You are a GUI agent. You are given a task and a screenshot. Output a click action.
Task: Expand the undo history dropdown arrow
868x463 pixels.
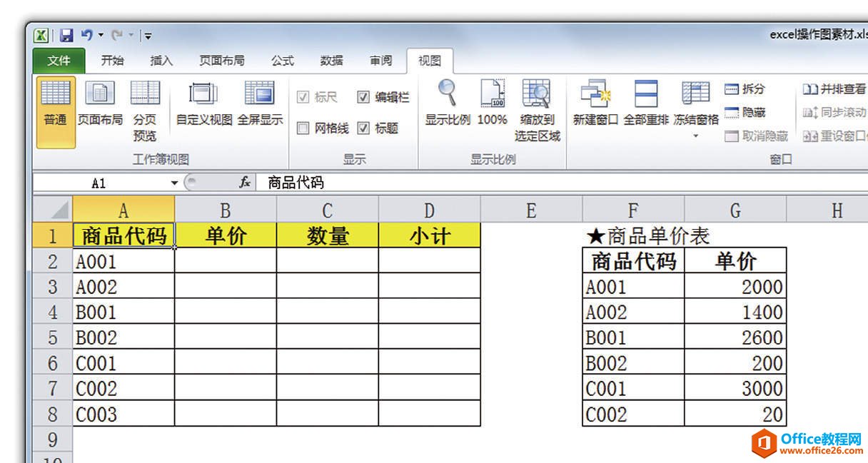pyautogui.click(x=101, y=34)
